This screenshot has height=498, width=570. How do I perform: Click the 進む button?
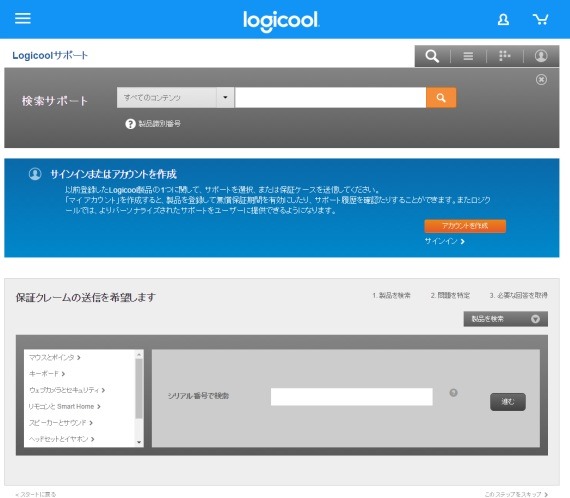click(x=507, y=402)
